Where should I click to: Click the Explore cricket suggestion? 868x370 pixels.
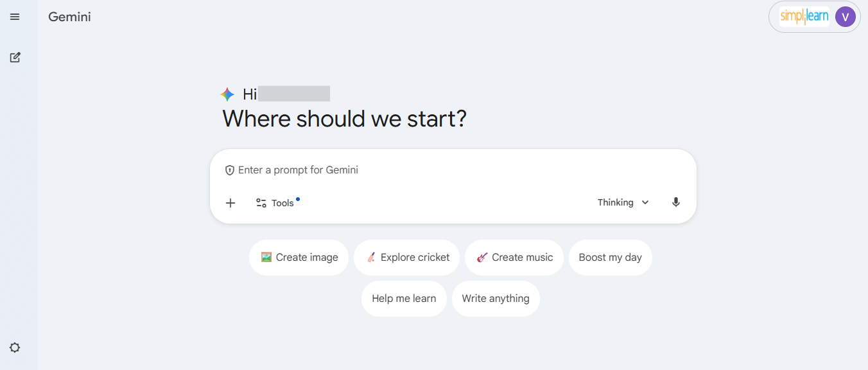406,257
